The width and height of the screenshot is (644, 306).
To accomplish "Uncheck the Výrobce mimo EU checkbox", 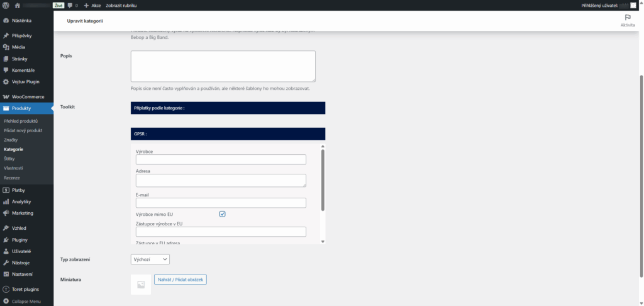I will click(x=222, y=214).
